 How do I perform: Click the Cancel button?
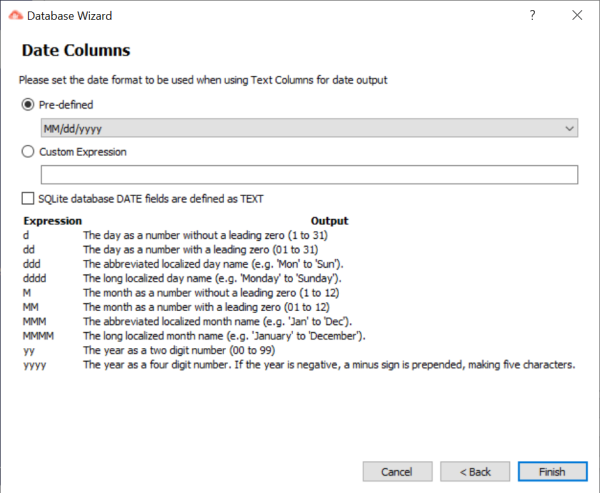click(397, 472)
